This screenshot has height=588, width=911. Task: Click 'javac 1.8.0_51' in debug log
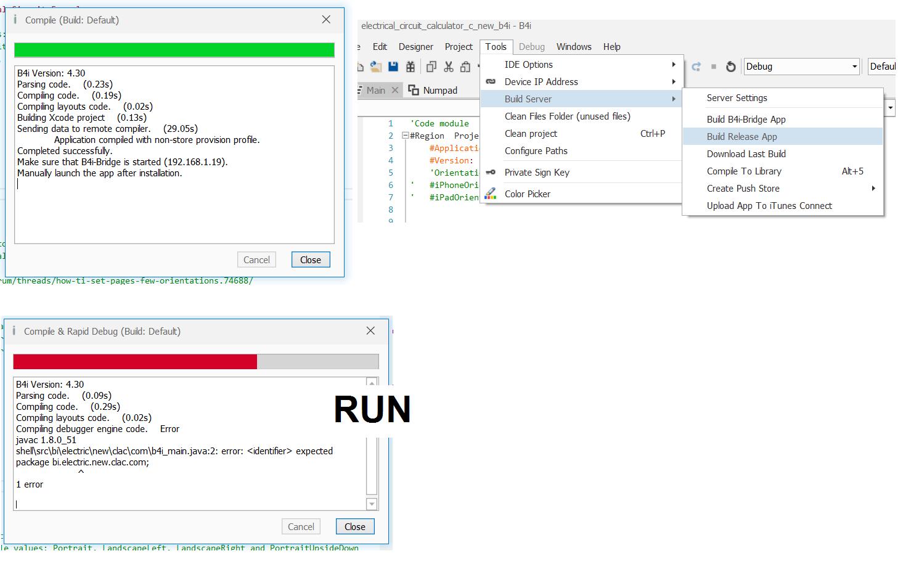[46, 440]
